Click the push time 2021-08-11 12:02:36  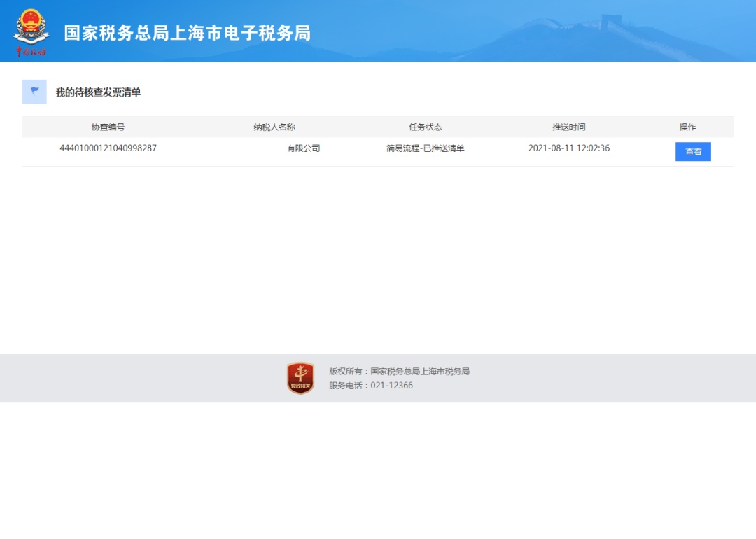click(568, 148)
